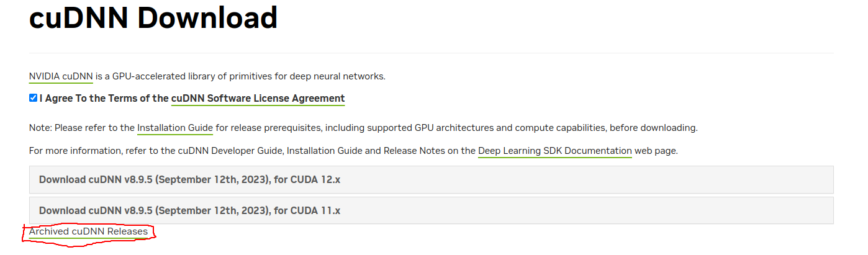Screen dimensions: 868x255
Task: Click blank right side of CUDA 12.x panel
Action: pos(621,179)
